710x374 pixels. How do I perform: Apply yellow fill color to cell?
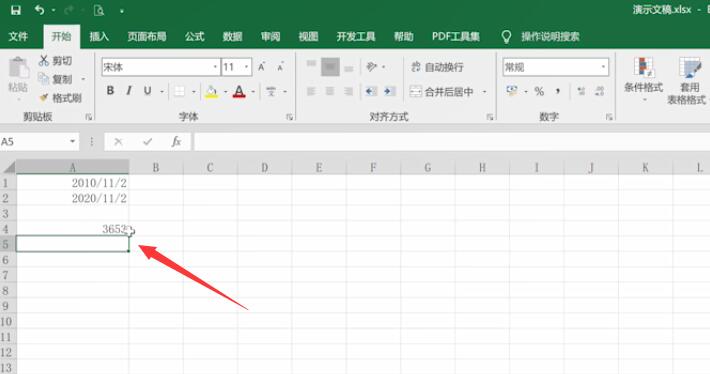pyautogui.click(x=211, y=91)
